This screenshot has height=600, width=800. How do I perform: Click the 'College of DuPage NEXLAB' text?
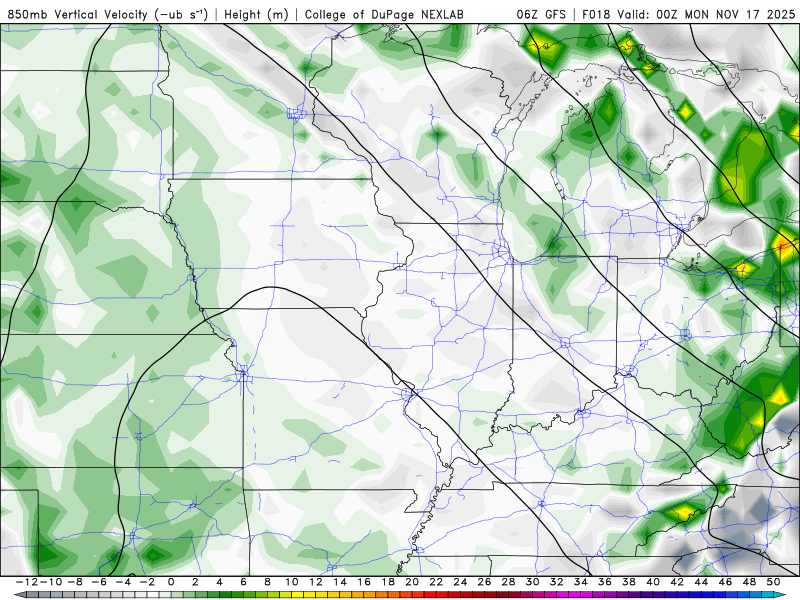384,14
